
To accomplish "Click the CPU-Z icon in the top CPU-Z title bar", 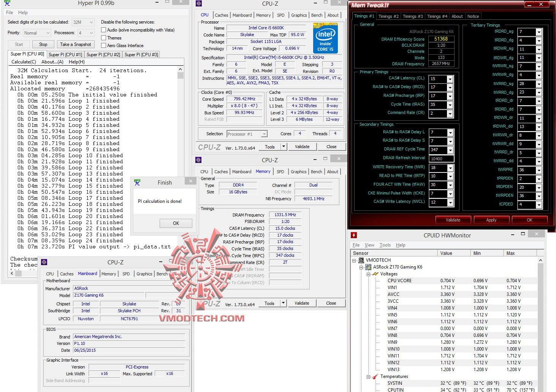I will (198, 4).
